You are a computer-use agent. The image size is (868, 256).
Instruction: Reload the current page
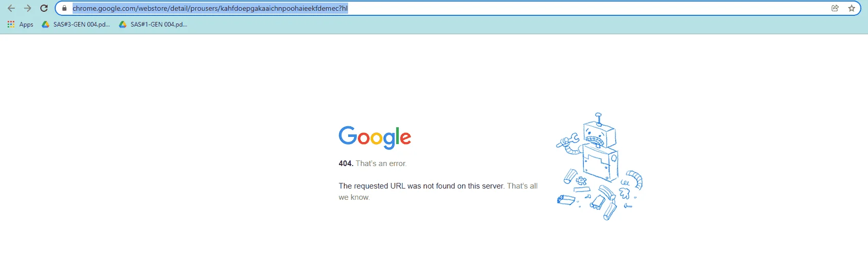click(x=44, y=8)
